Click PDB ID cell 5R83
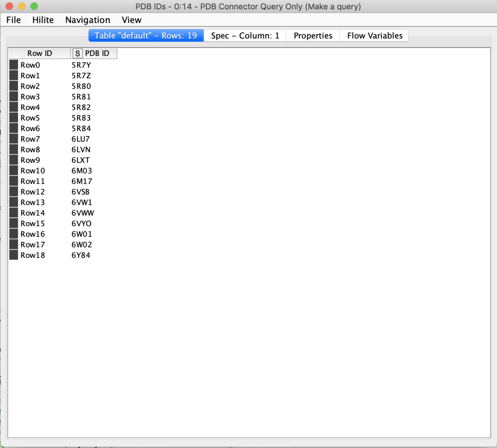 coord(81,118)
